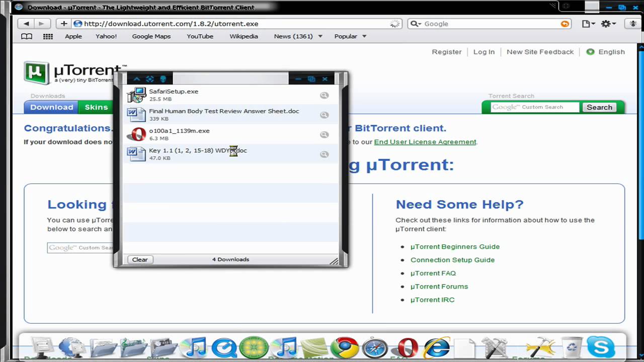Click the Log In link
The width and height of the screenshot is (644, 362).
(484, 52)
